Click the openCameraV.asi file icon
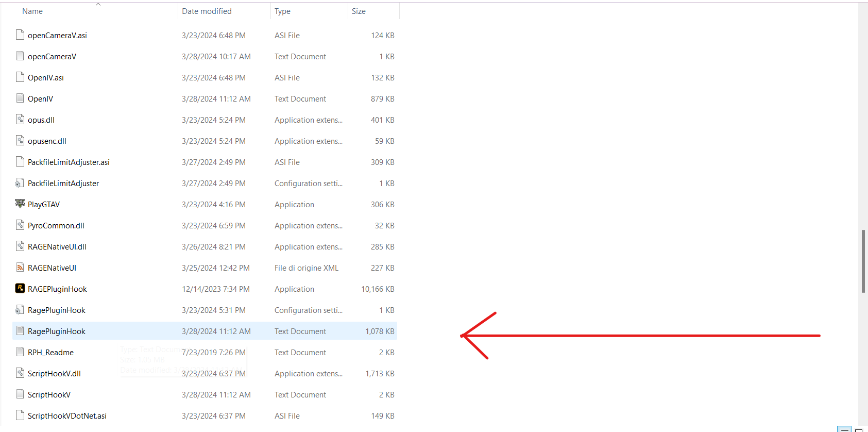Viewport: 868px width, 432px height. click(20, 35)
